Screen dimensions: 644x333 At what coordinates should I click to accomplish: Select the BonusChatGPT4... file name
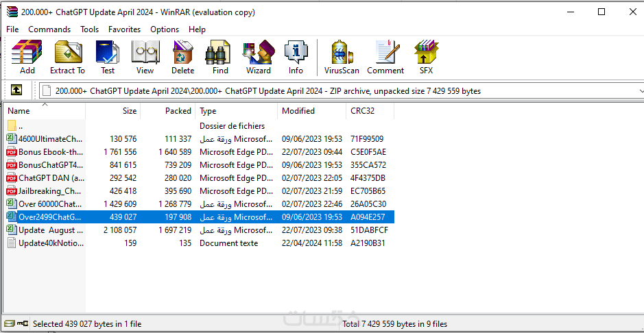pyautogui.click(x=51, y=165)
